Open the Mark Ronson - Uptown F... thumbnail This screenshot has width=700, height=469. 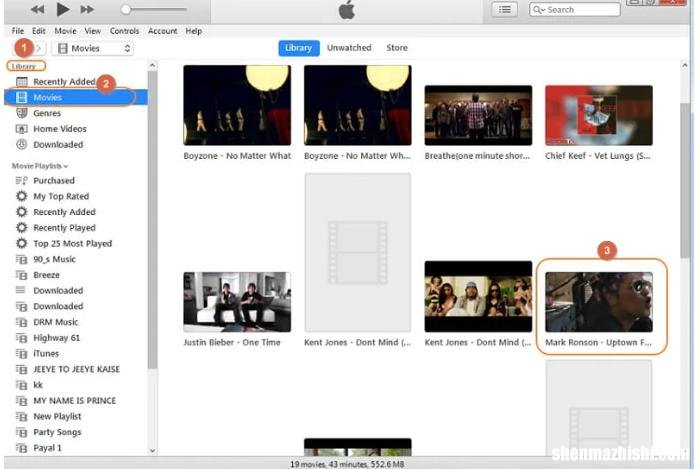coord(599,302)
